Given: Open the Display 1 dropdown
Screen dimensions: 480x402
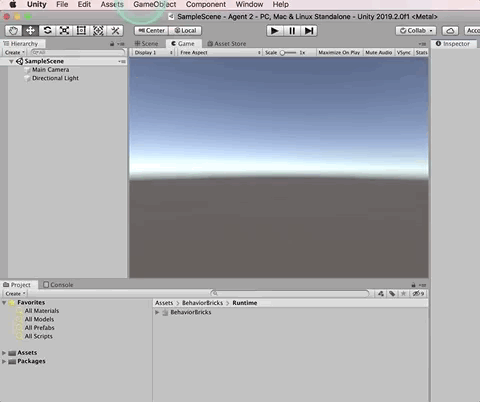Looking at the screenshot, I should (154, 53).
